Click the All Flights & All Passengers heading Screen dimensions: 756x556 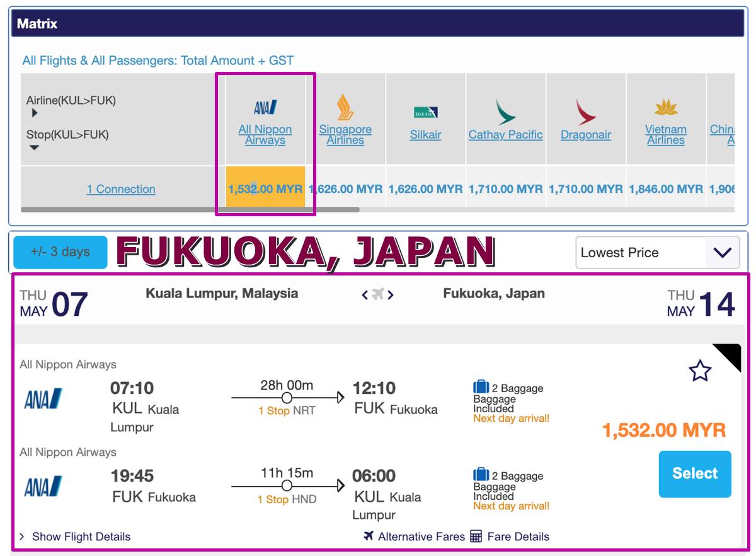(x=158, y=61)
